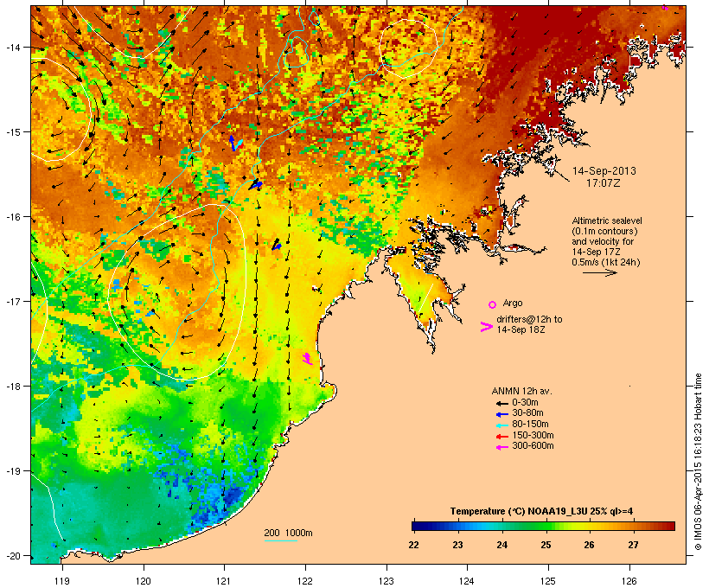Click the magenta drifter marker near 122E 17.7S
The width and height of the screenshot is (709, 588).
307,359
